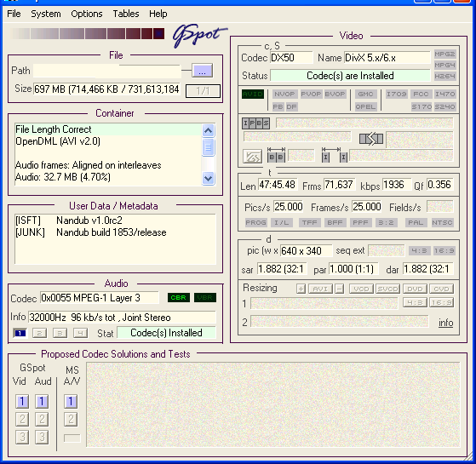Click GSpot Aud test button 1
The width and height of the screenshot is (476, 464).
pyautogui.click(x=42, y=402)
